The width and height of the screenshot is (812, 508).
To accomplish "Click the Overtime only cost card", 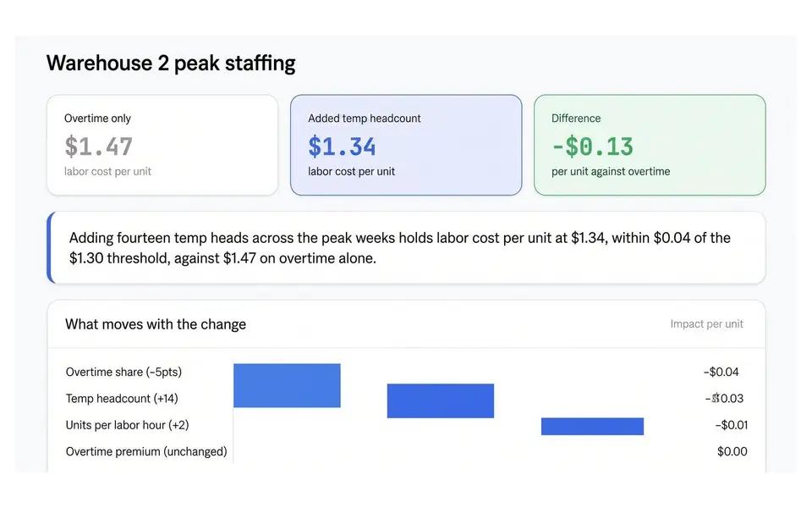I will [162, 145].
